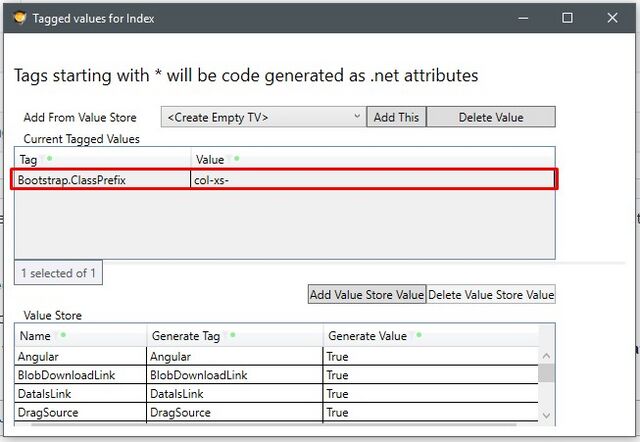Image resolution: width=640 pixels, height=442 pixels.
Task: Open the Generate Tag filter dot
Action: tap(233, 335)
